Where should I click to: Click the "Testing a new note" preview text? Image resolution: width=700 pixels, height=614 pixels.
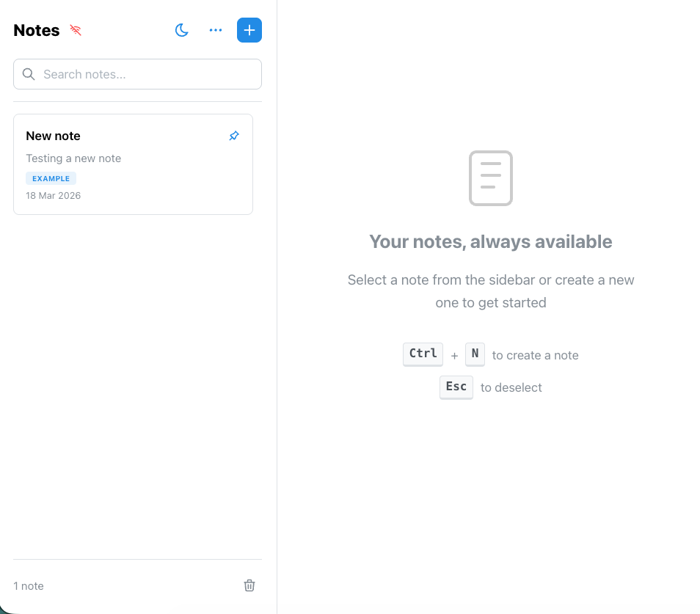pyautogui.click(x=73, y=158)
